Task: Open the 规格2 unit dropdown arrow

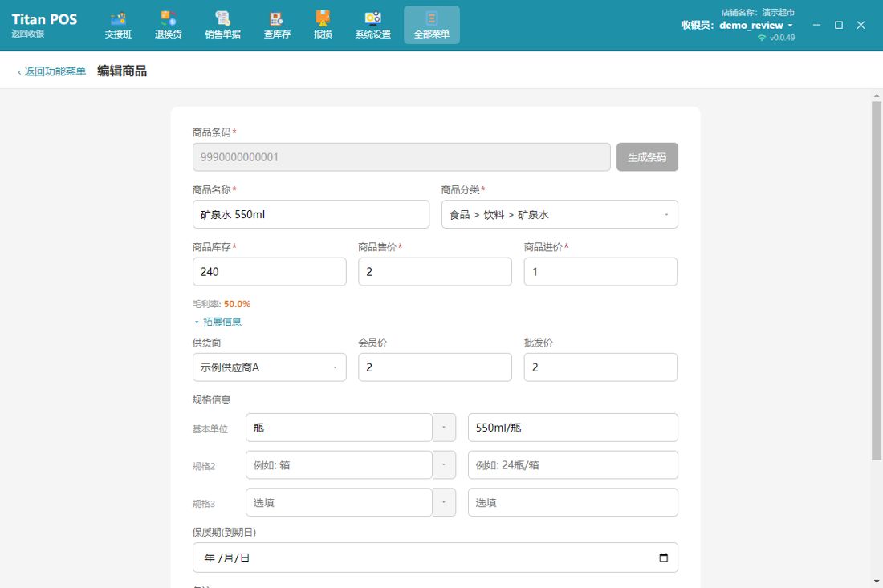Action: (x=444, y=464)
